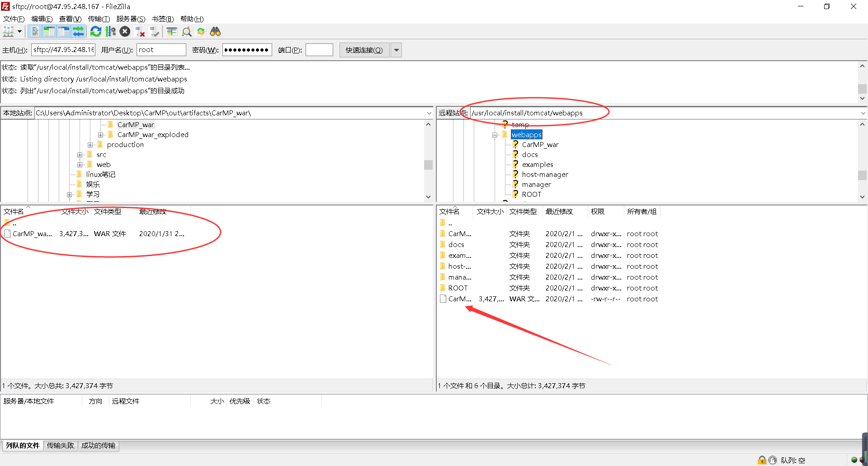The image size is (868, 466).
Task: Select CarMP_war in remote tree
Action: point(540,145)
